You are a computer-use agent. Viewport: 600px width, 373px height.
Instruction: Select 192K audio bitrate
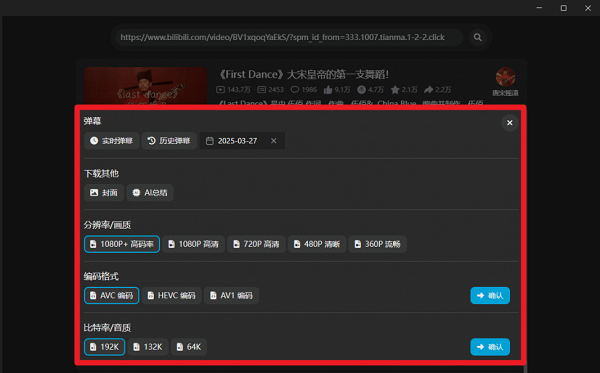coord(104,347)
